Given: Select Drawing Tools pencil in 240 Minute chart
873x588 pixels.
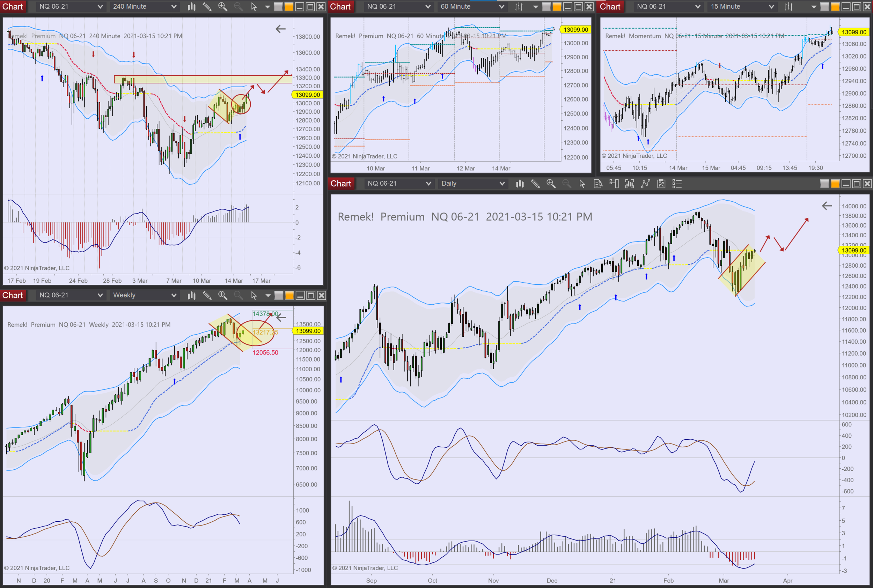Looking at the screenshot, I should (x=207, y=6).
